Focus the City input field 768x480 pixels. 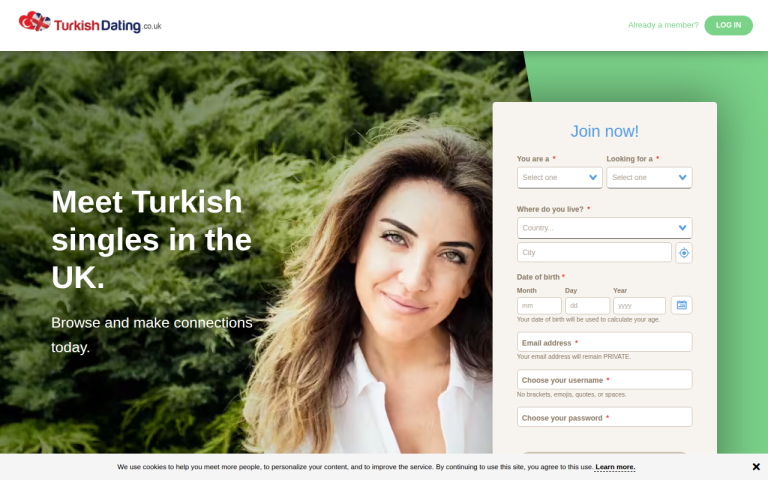[x=594, y=252]
